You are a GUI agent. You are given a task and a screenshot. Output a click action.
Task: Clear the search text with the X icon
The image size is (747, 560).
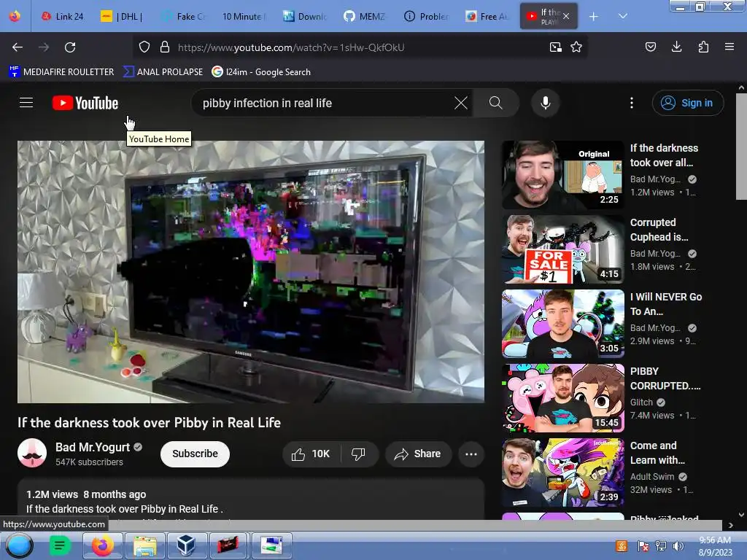tap(461, 103)
